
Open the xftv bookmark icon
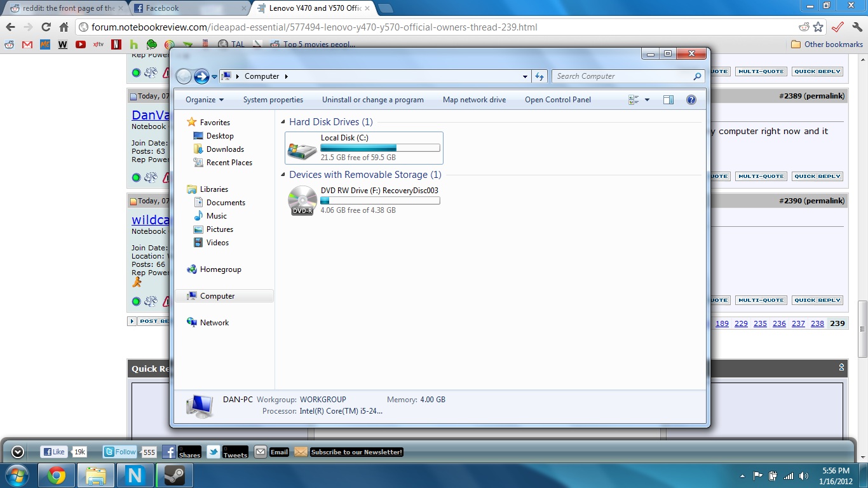click(x=98, y=44)
